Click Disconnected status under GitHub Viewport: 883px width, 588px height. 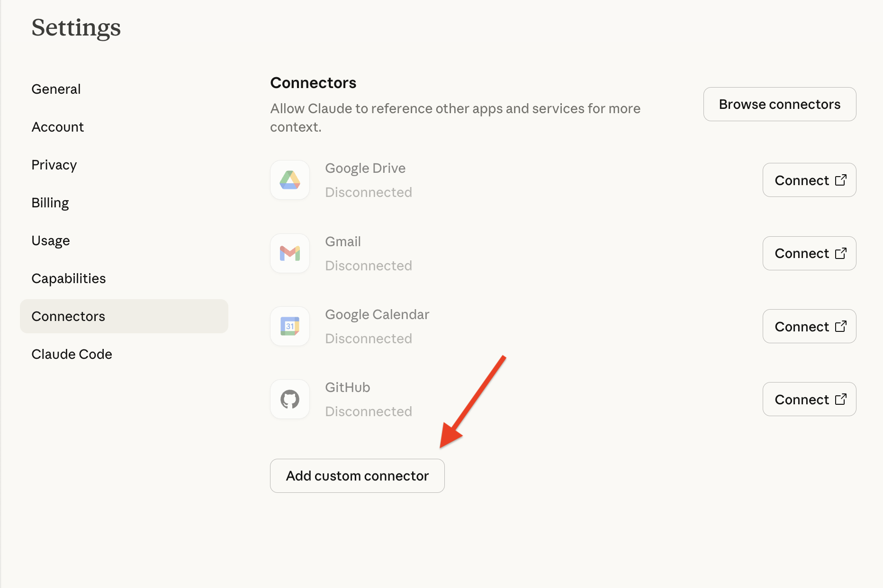click(x=369, y=411)
